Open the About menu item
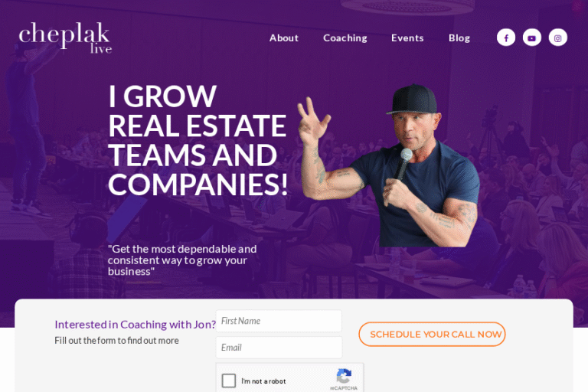The width and height of the screenshot is (588, 392). (x=284, y=38)
